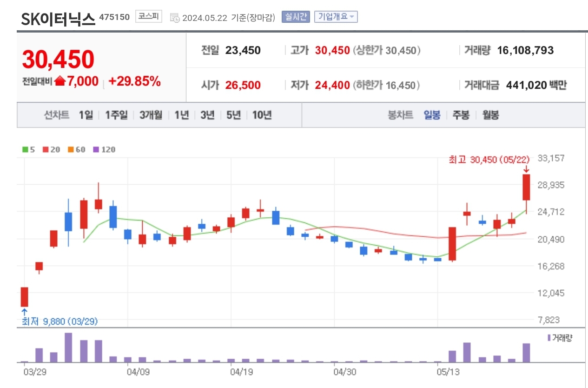Click the 코스피 market badge
588x388 pixels.
[x=148, y=16]
